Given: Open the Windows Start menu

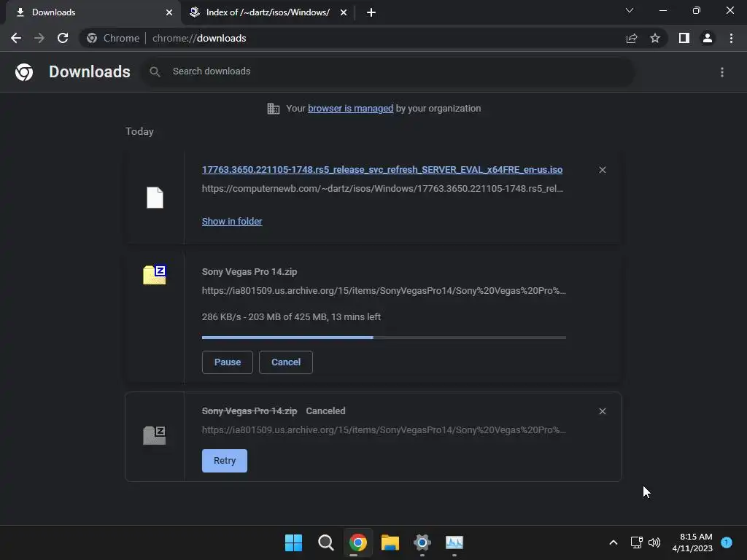Looking at the screenshot, I should point(293,542).
